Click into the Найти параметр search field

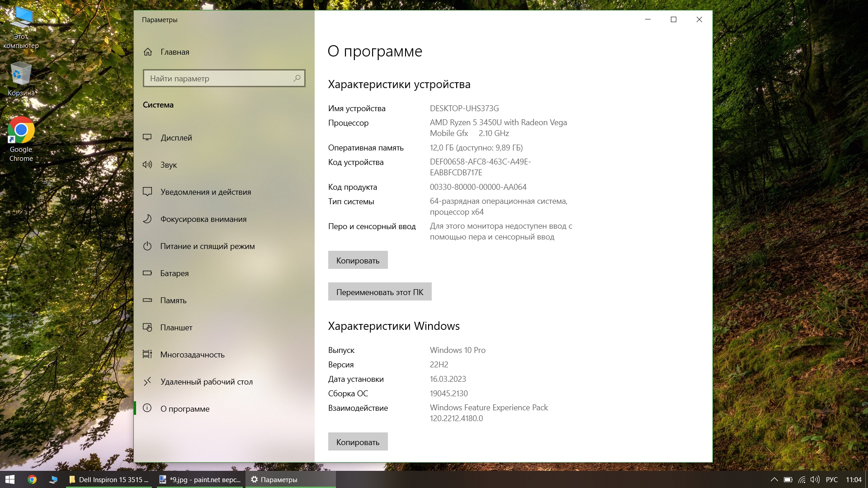click(x=220, y=79)
